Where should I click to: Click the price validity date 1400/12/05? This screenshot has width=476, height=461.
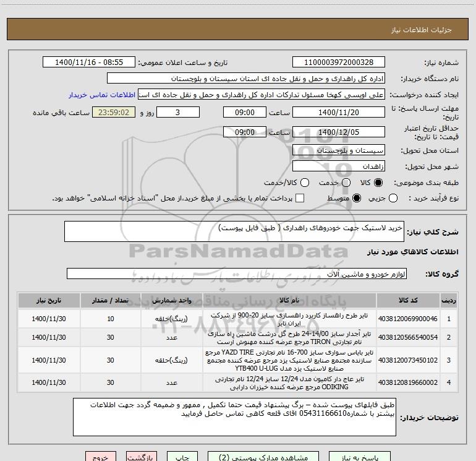click(x=339, y=132)
